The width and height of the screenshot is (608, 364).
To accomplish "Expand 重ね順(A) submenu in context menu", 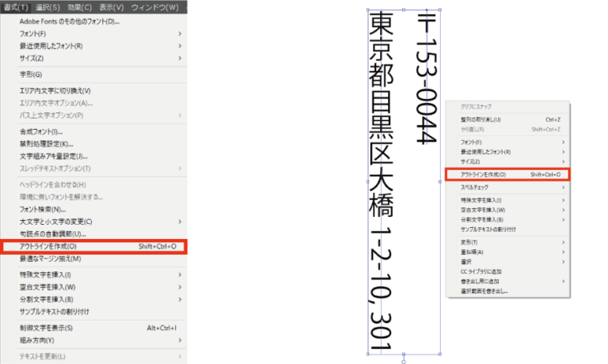I will 507,252.
